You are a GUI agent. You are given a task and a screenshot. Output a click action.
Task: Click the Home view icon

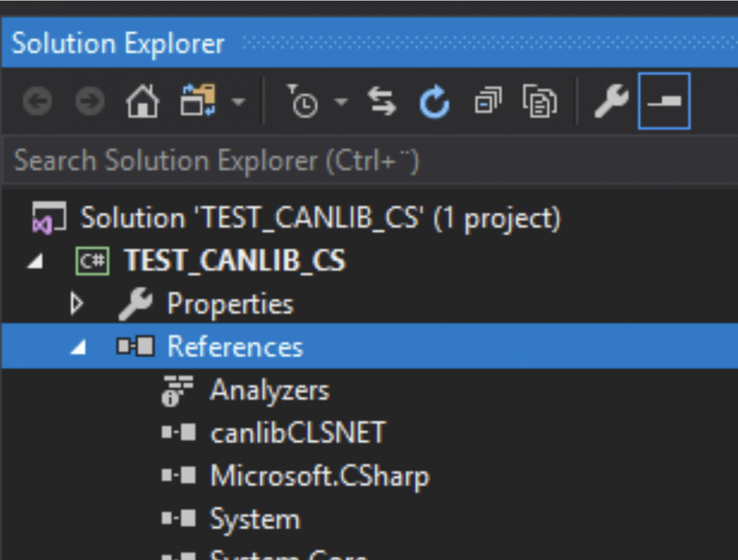point(142,102)
